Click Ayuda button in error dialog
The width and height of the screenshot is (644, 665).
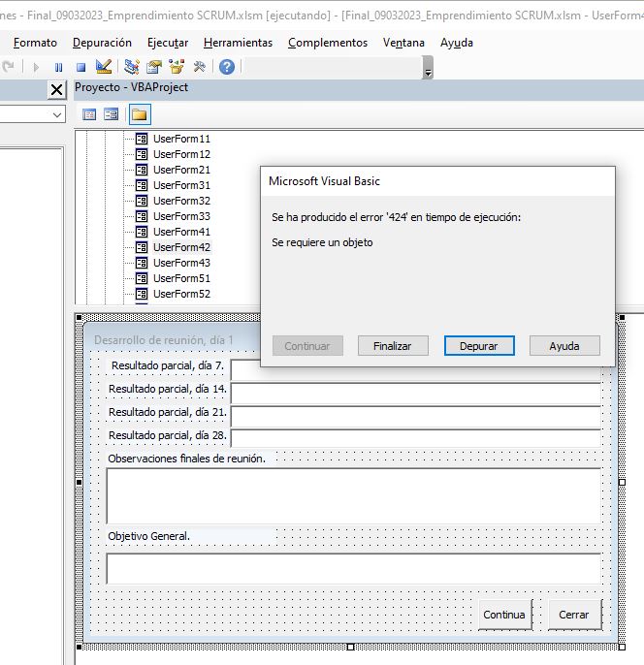pos(564,346)
